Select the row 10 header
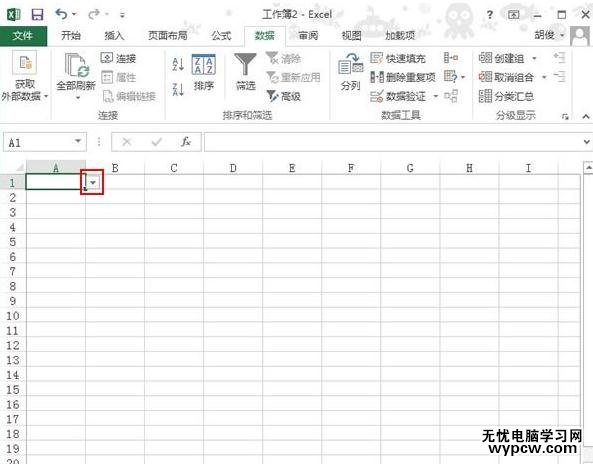 [13, 316]
